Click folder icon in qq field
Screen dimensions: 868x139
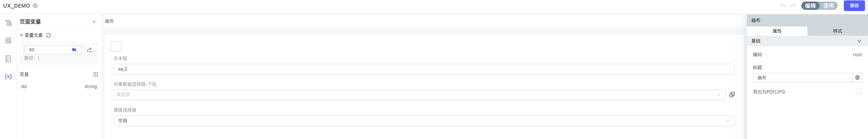pos(75,50)
